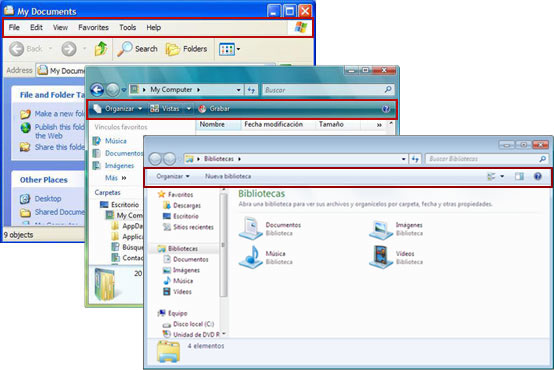Click the forward button in the Bibliotecas window
The height and width of the screenshot is (370, 554).
pyautogui.click(x=169, y=159)
